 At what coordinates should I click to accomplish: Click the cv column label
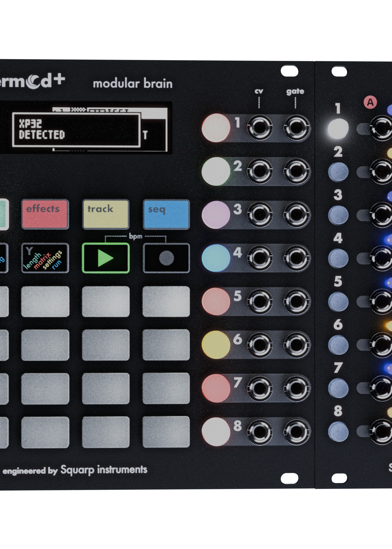(x=259, y=91)
